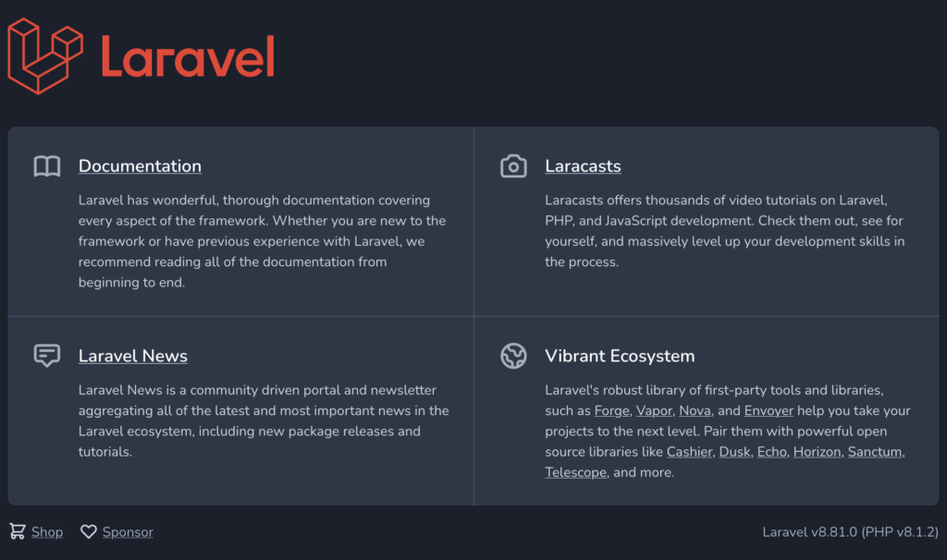Follow the Vapor link
This screenshot has height=560, width=947.
click(x=654, y=411)
